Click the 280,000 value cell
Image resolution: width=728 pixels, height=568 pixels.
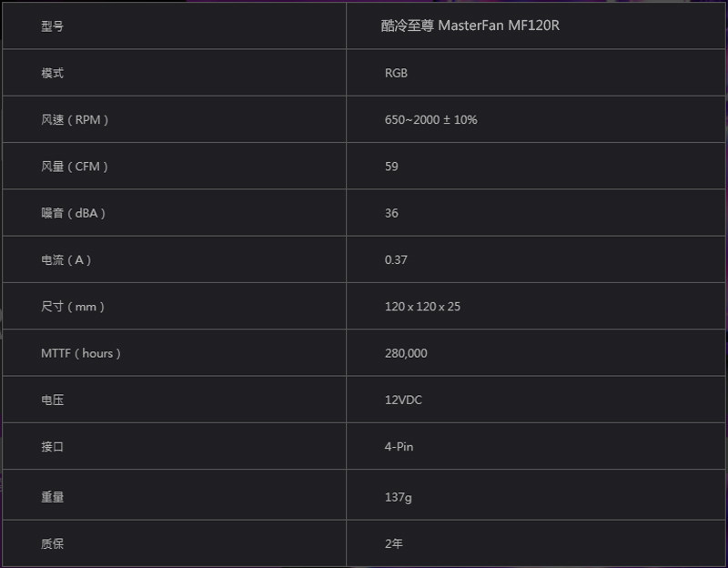pyautogui.click(x=406, y=353)
